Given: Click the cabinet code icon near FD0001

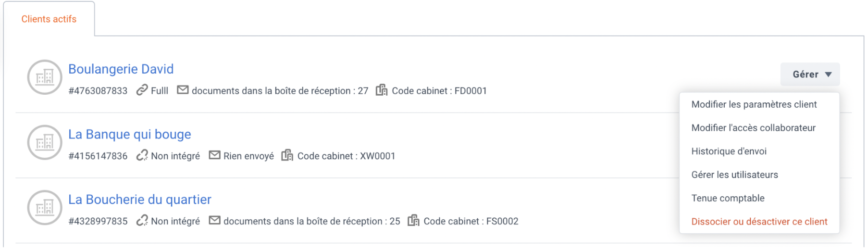Looking at the screenshot, I should click(x=382, y=90).
